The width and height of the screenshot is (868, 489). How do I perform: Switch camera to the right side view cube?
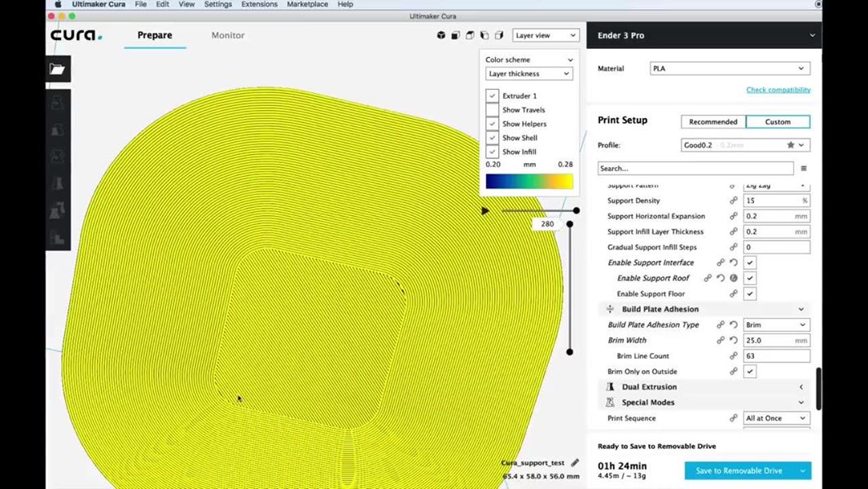(499, 35)
